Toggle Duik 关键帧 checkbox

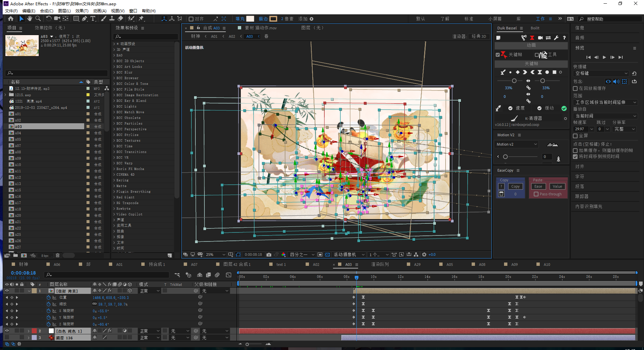tap(498, 55)
